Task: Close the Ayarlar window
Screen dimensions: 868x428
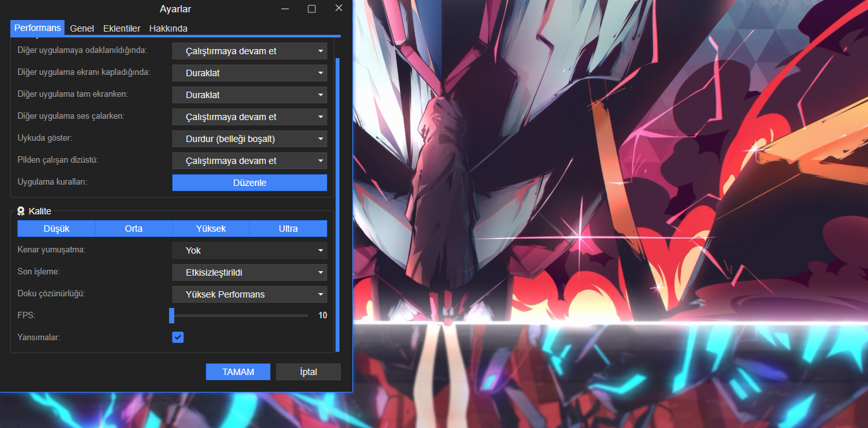Action: click(x=339, y=8)
